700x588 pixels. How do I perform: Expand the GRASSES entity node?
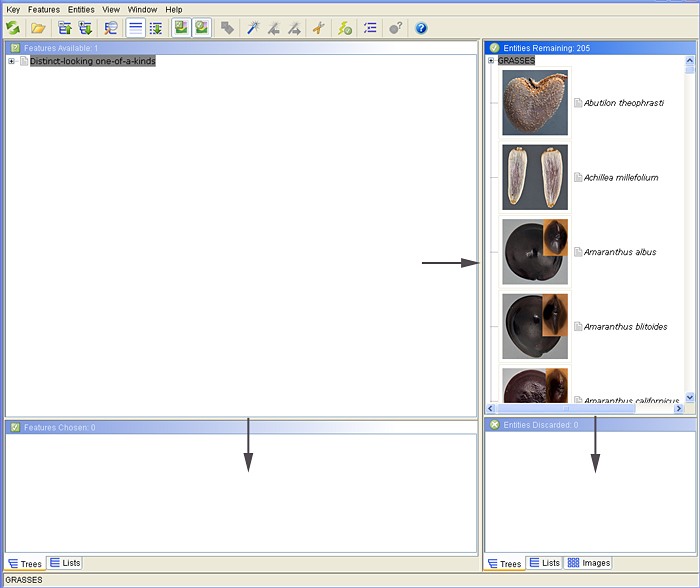tap(491, 60)
